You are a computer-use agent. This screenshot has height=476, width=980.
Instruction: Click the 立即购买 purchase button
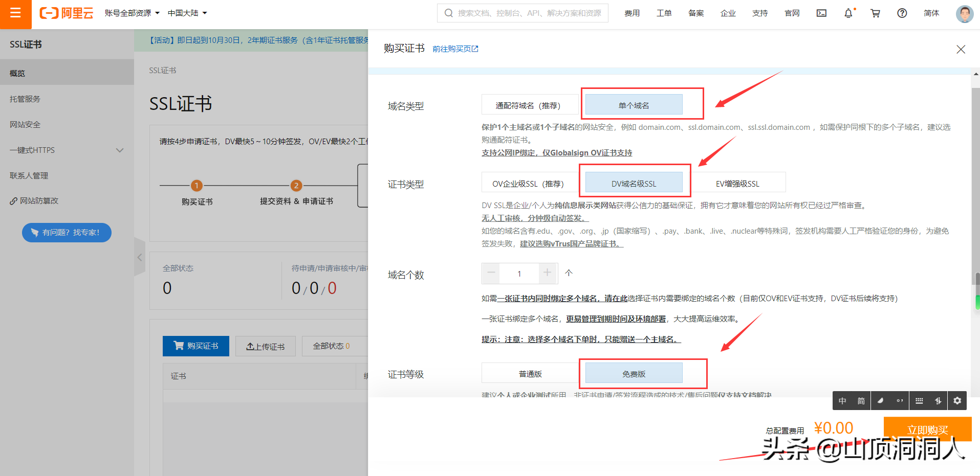tap(927, 429)
